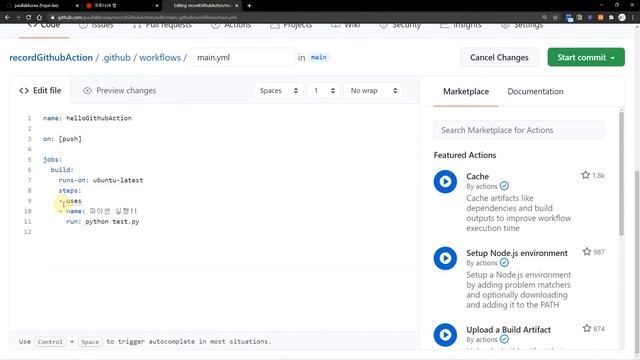Open Upload a Build Artifact action title
Image resolution: width=640 pixels, height=360 pixels.
[x=508, y=329]
